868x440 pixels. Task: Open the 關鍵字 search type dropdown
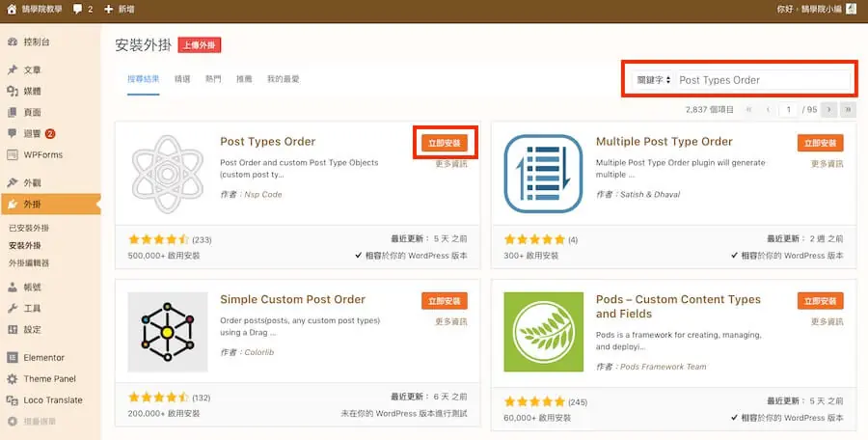(653, 80)
